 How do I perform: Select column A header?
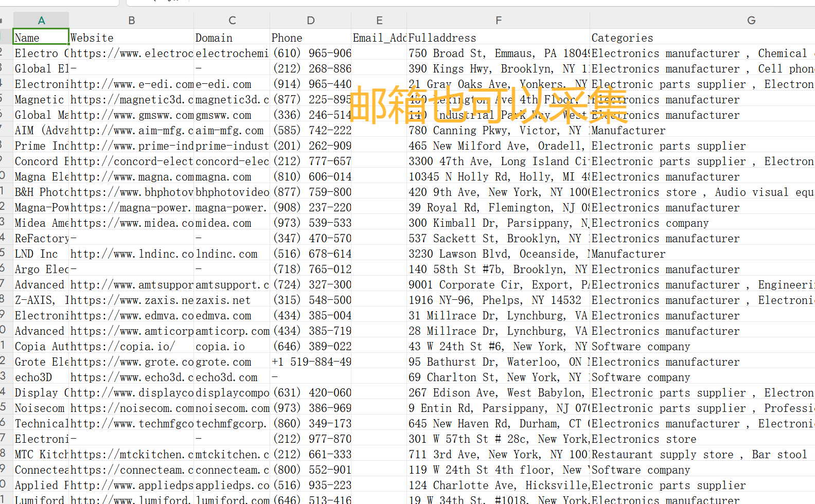tap(41, 21)
